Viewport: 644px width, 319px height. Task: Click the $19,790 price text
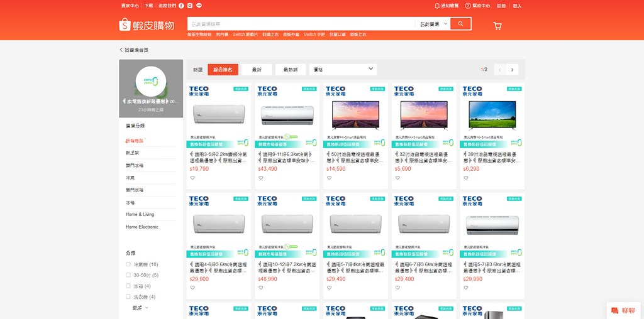click(x=199, y=169)
